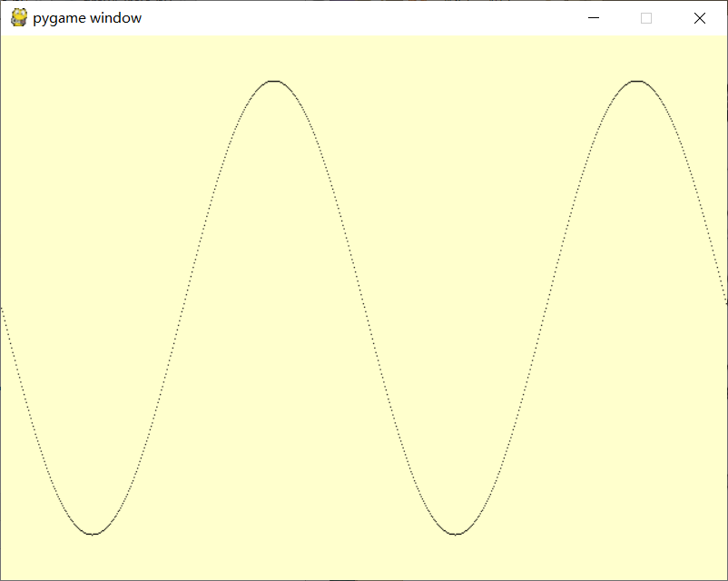Close the pygame window
The height and width of the screenshot is (581, 728).
[x=700, y=18]
